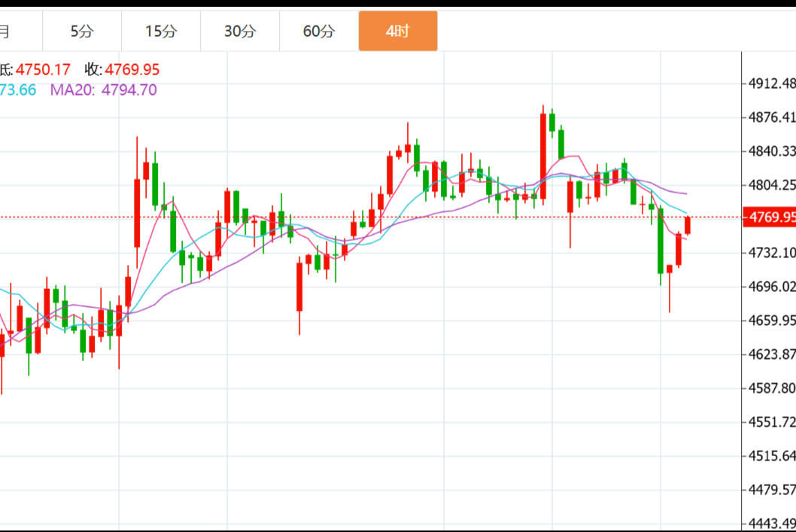The image size is (796, 532).
Task: Switch to the 5分 timeframe tab
Action: pos(82,31)
